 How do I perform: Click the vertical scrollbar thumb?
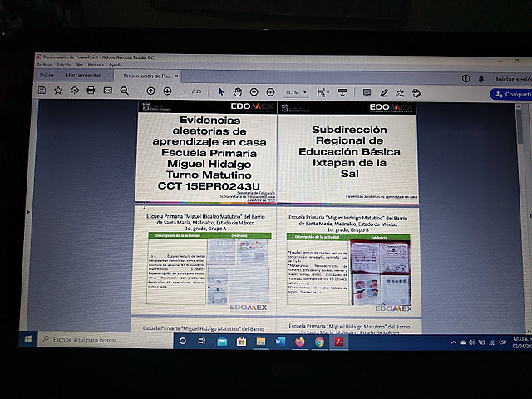click(520, 126)
